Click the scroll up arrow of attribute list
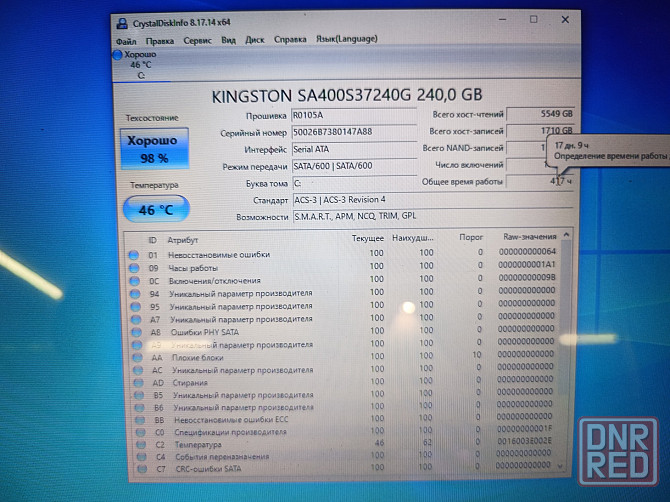This screenshot has height=502, width=670. click(x=567, y=235)
